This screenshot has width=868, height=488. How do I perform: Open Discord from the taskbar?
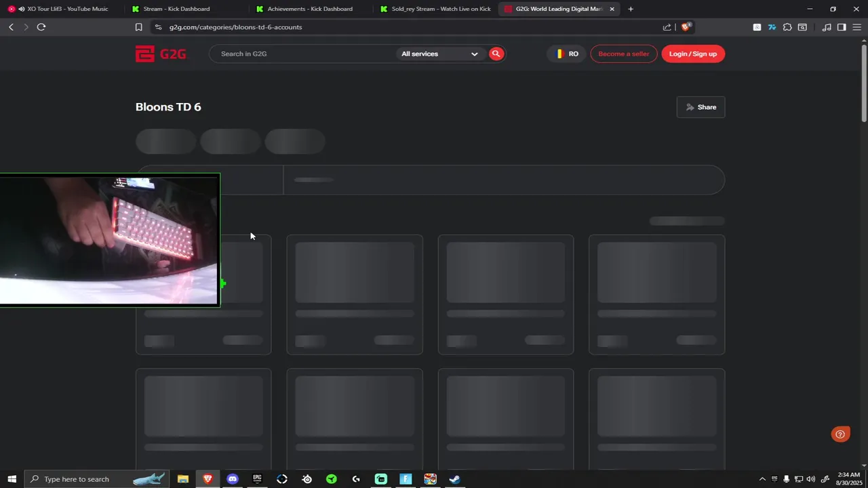pos(233,479)
